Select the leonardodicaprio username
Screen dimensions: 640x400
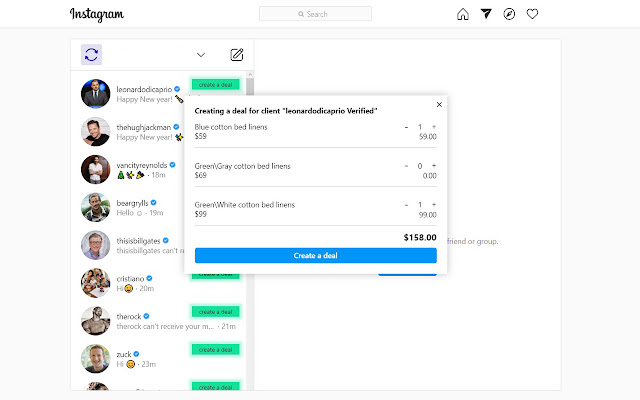click(x=144, y=89)
